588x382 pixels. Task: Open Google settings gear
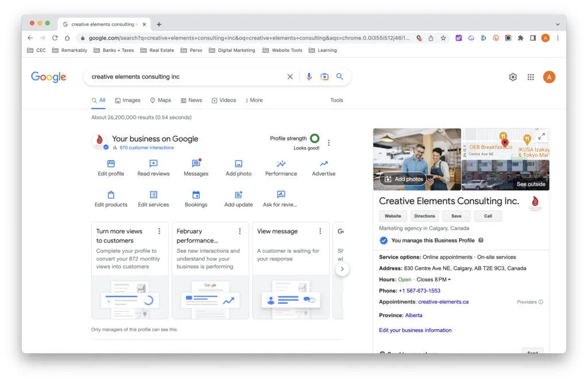[x=513, y=77]
